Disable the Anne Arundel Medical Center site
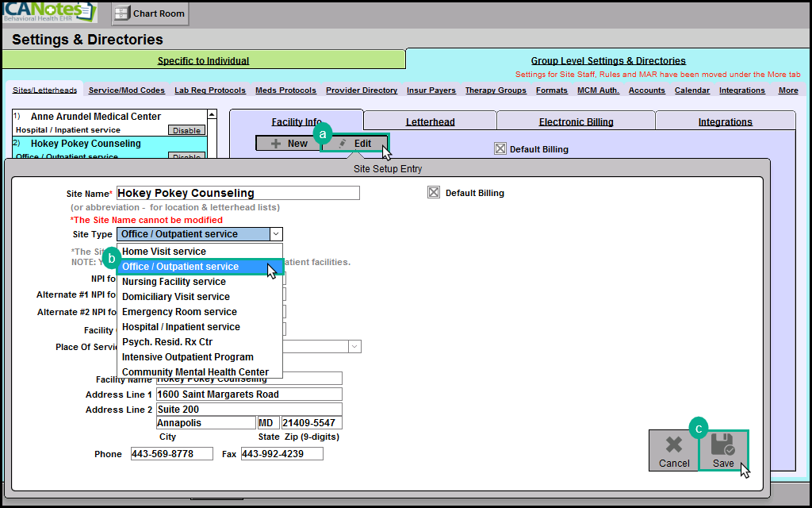Screen dimensions: 812x508 (x=186, y=130)
